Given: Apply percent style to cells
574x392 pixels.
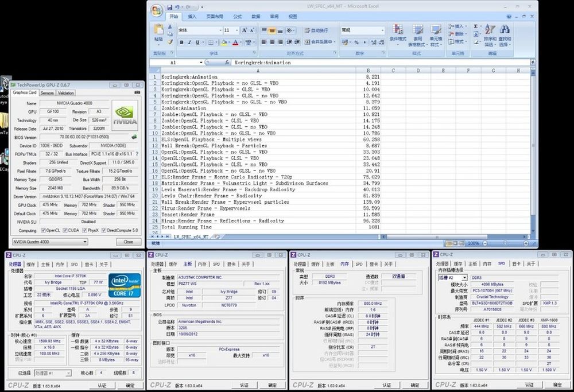Looking at the screenshot, I should (x=356, y=42).
